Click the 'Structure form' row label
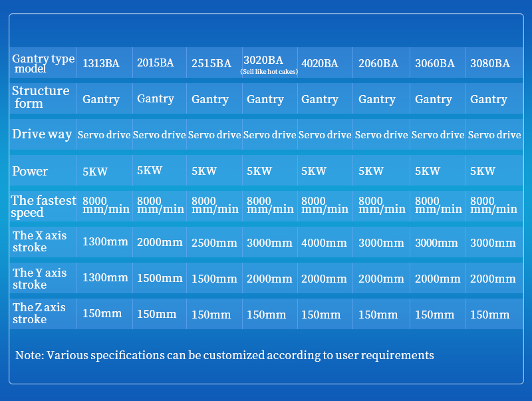 point(41,97)
